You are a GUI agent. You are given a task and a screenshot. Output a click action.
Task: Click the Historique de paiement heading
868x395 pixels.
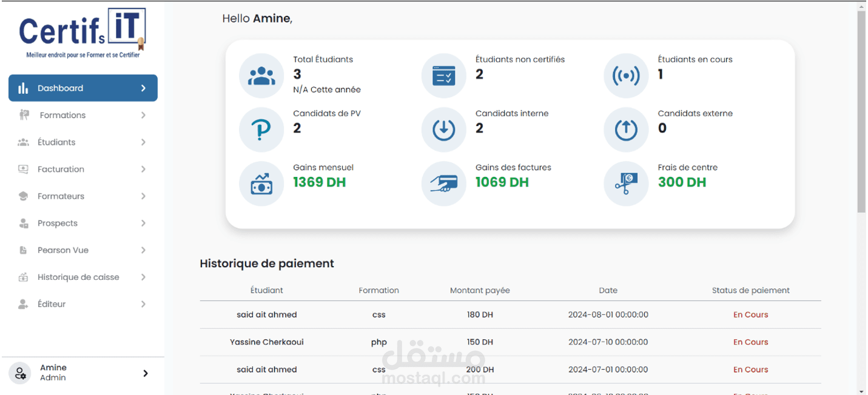click(x=267, y=264)
